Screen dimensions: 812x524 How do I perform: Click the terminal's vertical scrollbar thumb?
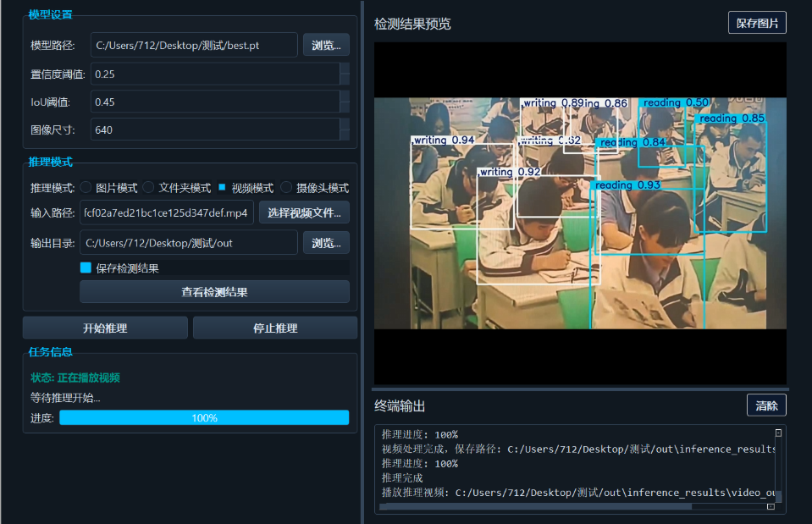(778, 498)
